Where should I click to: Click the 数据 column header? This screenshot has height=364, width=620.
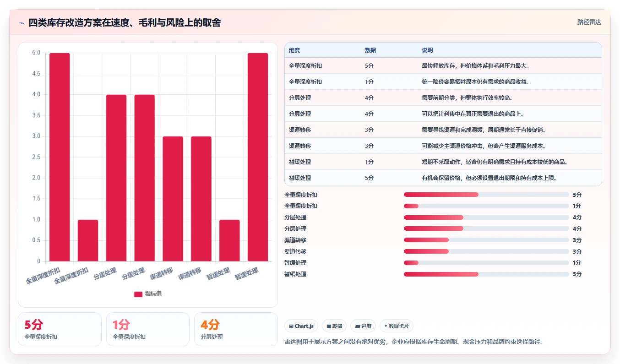[370, 50]
